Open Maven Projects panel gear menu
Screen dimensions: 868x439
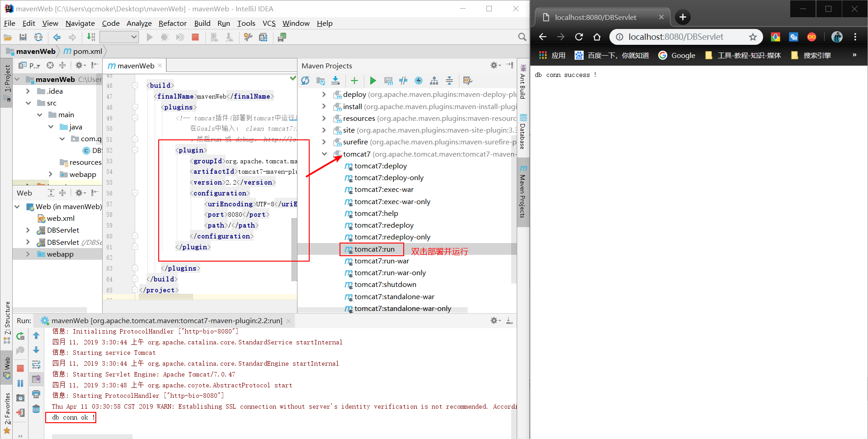495,66
